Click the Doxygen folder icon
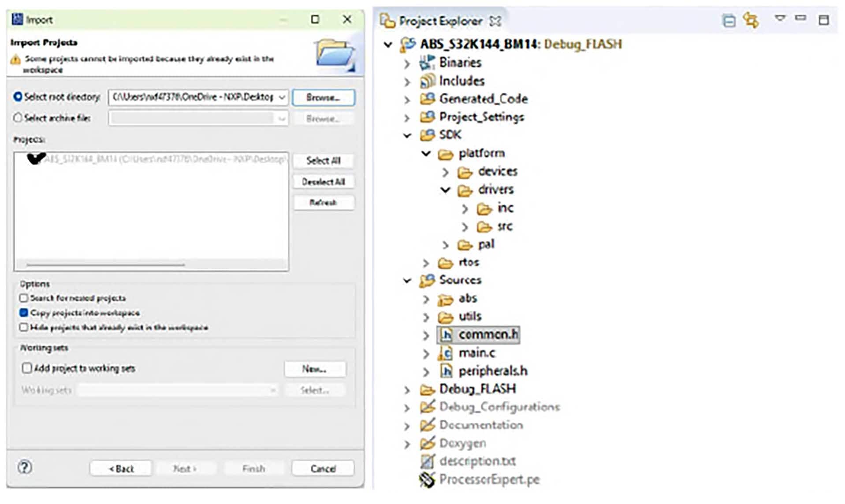Viewport: 845px width, 504px height. 427,443
